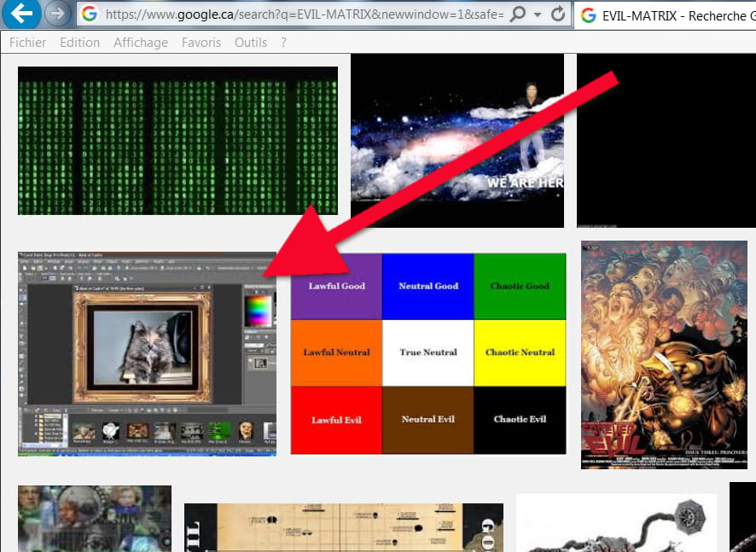The width and height of the screenshot is (756, 552).
Task: Open the Favoris menu
Action: (201, 42)
